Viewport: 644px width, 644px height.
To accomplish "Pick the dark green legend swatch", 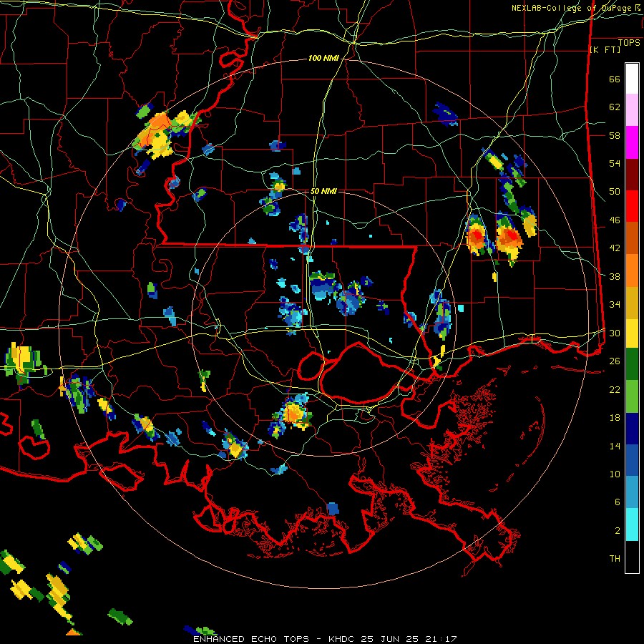I will [632, 364].
